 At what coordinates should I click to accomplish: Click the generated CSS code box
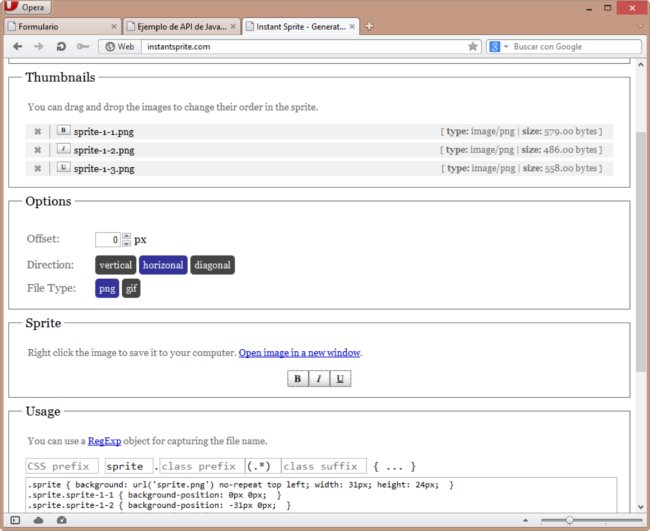click(321, 495)
